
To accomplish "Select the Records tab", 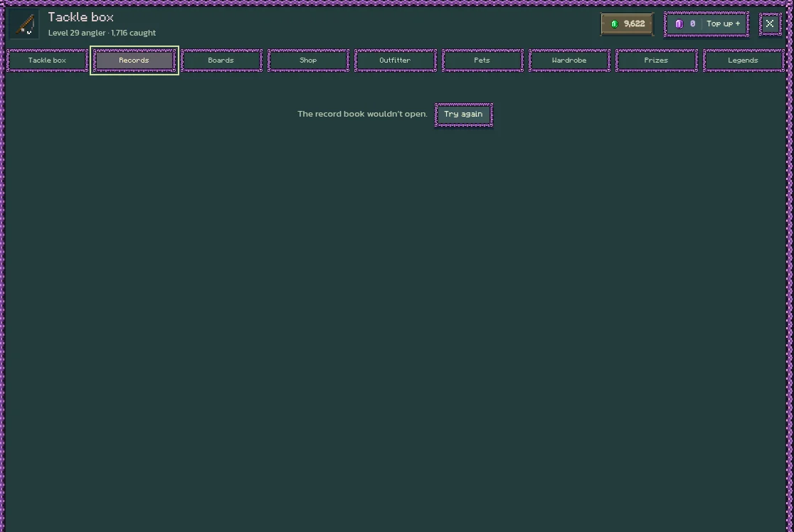I will click(x=134, y=60).
